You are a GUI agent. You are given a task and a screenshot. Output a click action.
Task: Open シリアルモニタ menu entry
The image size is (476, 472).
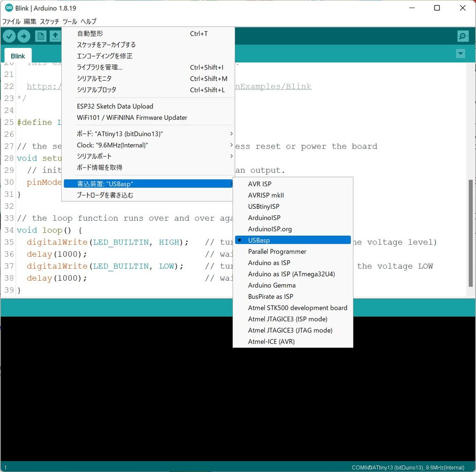pyautogui.click(x=149, y=79)
